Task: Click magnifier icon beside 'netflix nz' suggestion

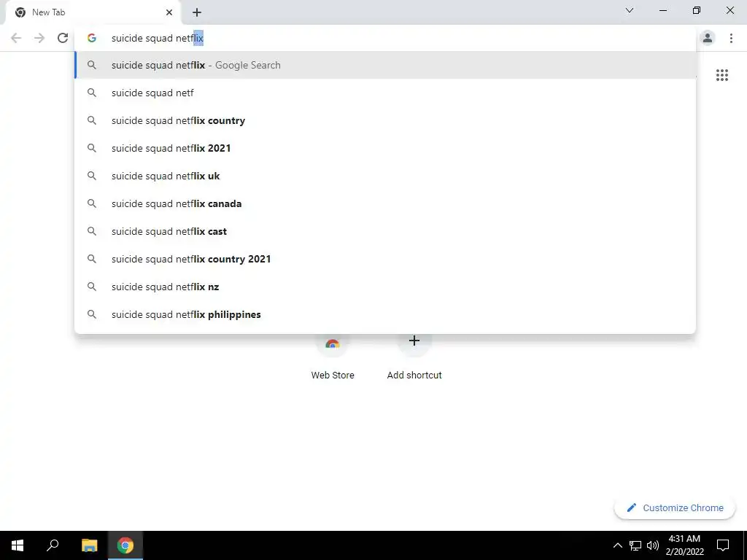Action: [x=91, y=286]
